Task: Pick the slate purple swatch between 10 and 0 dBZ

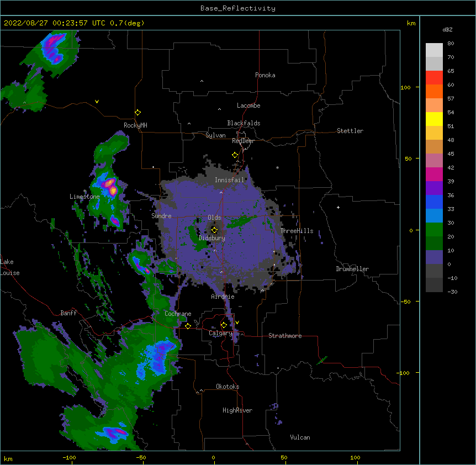Action: [x=434, y=257]
